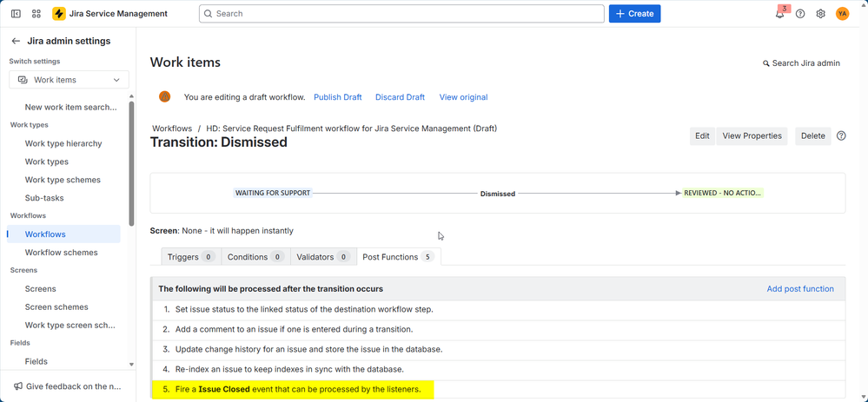This screenshot has height=402, width=868.
Task: Click the feedback megaphone icon
Action: [x=18, y=386]
